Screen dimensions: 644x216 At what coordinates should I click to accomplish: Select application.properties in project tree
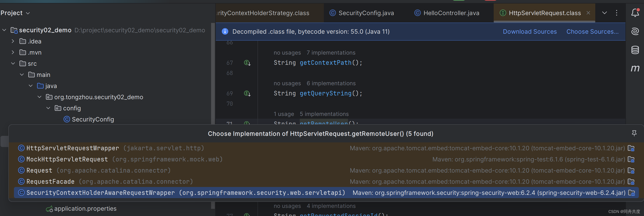pyautogui.click(x=85, y=209)
